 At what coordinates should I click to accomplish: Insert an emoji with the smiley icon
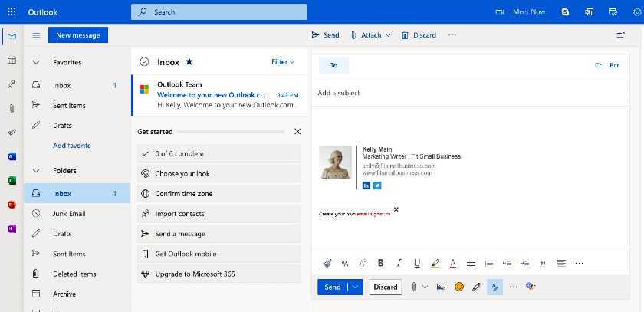(459, 287)
